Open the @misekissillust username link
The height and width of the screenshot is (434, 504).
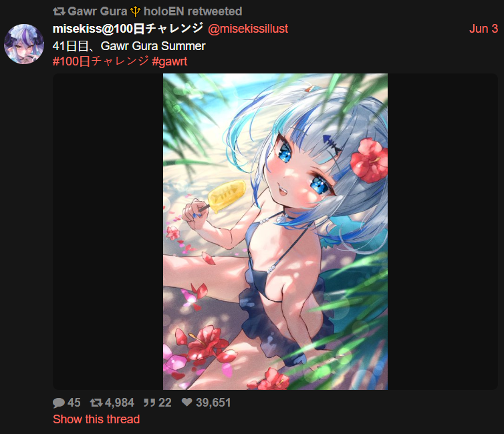click(248, 29)
